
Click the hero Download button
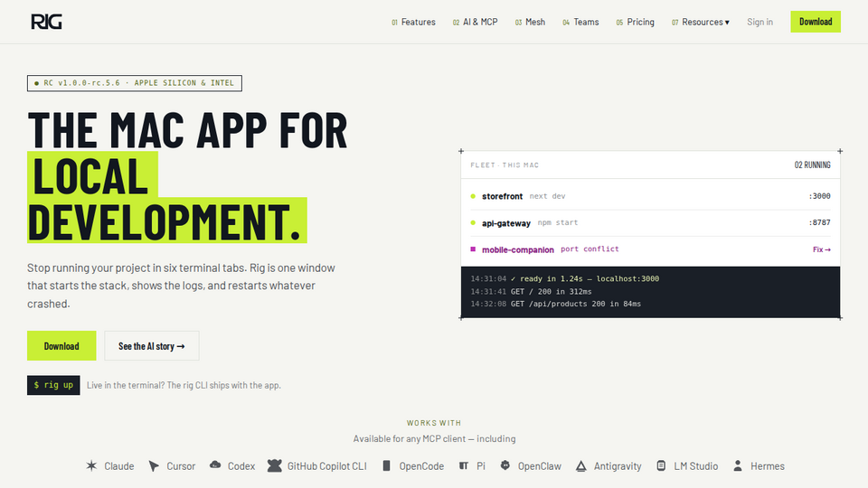61,346
